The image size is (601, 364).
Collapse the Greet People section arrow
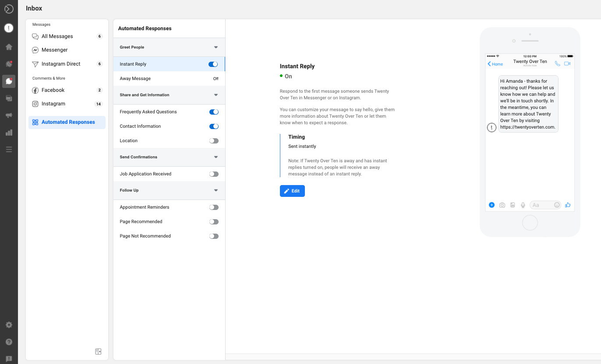click(x=216, y=47)
